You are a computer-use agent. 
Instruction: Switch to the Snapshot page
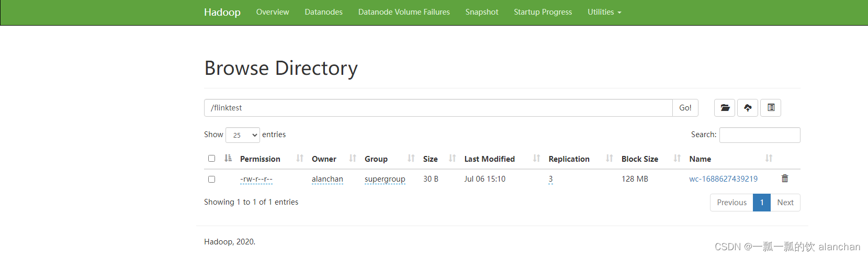482,12
